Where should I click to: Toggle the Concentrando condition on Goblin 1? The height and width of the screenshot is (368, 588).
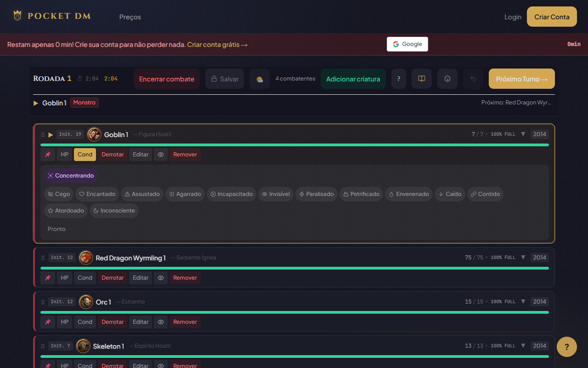click(71, 176)
